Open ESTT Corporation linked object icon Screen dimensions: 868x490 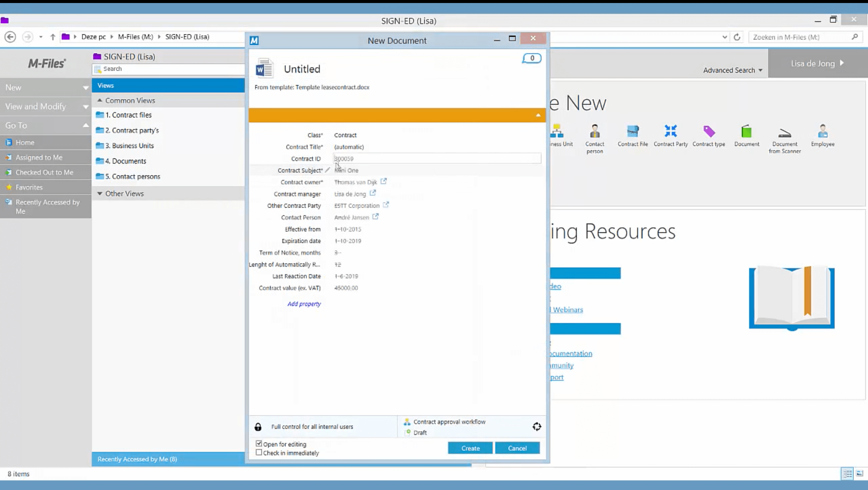tap(386, 204)
